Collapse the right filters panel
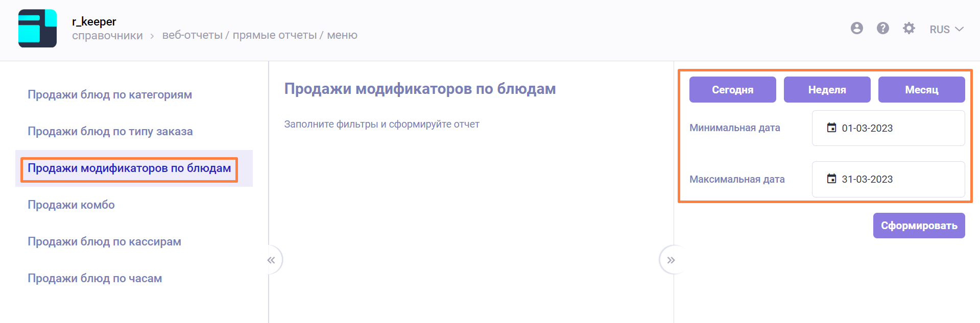 click(x=671, y=260)
